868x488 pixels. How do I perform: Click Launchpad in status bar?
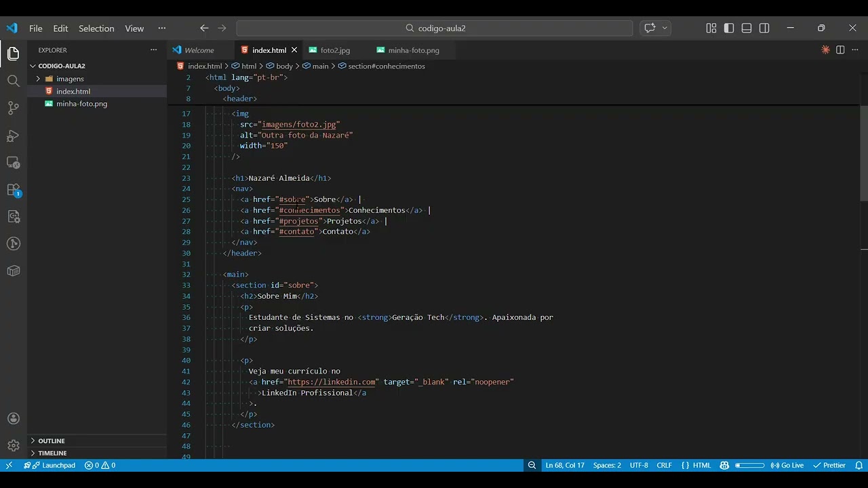click(x=50, y=465)
